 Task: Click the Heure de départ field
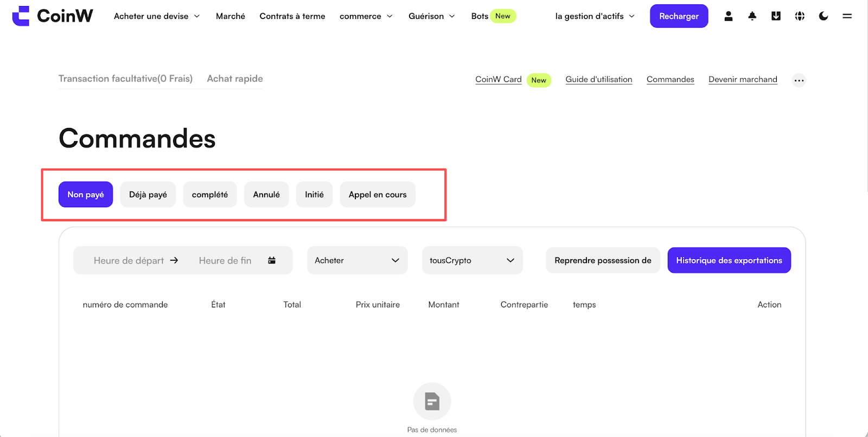129,260
